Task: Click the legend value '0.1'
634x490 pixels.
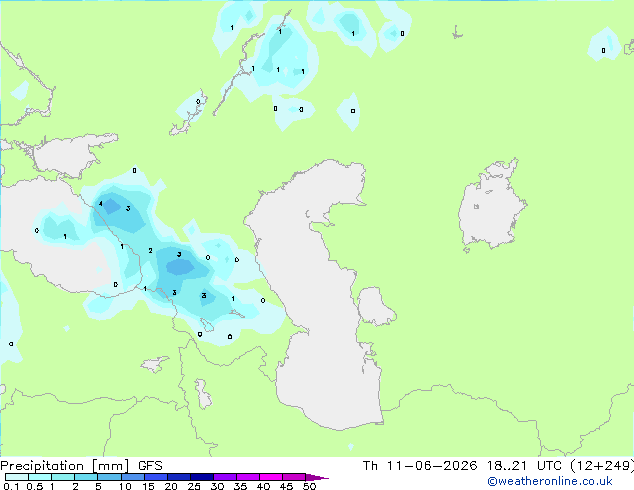Action: click(x=11, y=486)
